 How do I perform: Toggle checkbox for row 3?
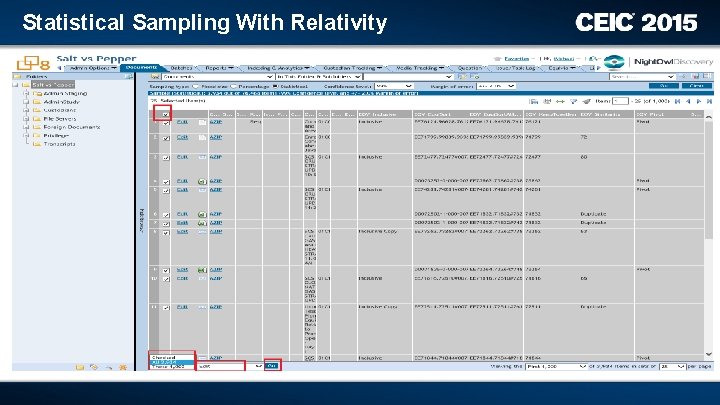pyautogui.click(x=166, y=158)
